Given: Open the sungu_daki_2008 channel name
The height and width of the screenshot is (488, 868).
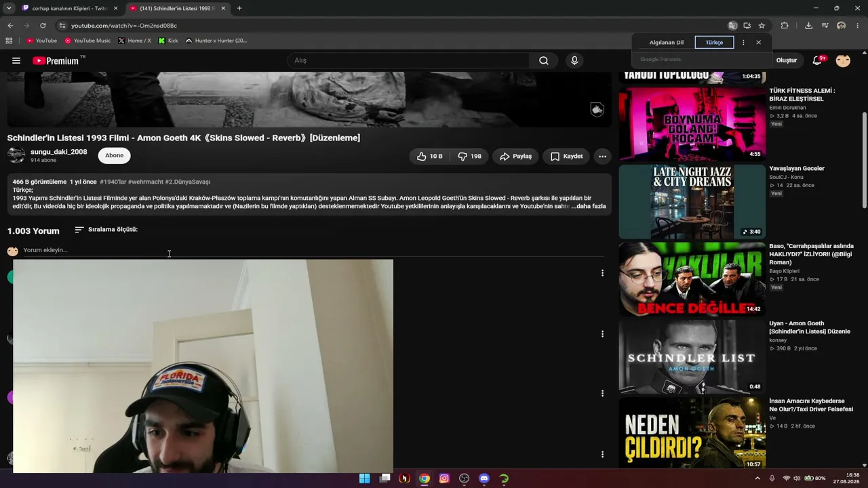Looking at the screenshot, I should pyautogui.click(x=59, y=152).
